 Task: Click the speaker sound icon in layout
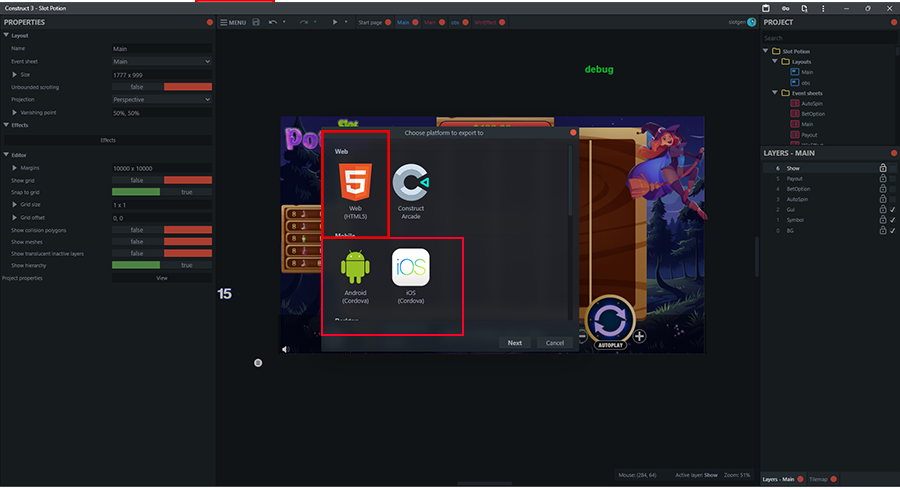point(286,349)
